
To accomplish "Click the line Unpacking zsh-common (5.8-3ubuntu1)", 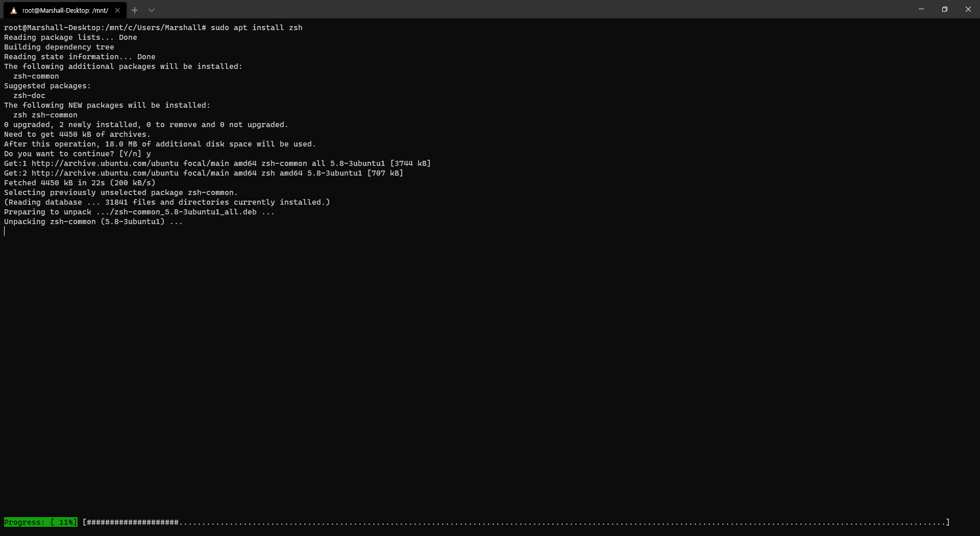I will pyautogui.click(x=92, y=222).
